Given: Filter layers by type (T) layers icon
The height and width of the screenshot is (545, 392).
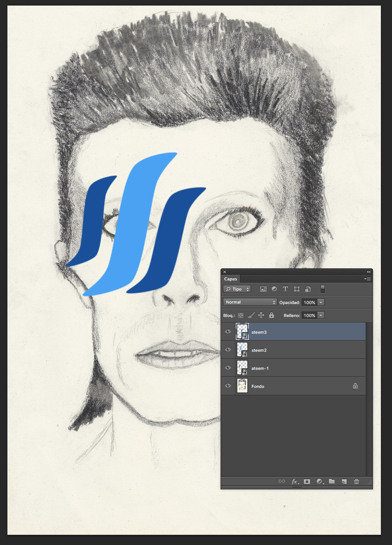Looking at the screenshot, I should point(285,289).
